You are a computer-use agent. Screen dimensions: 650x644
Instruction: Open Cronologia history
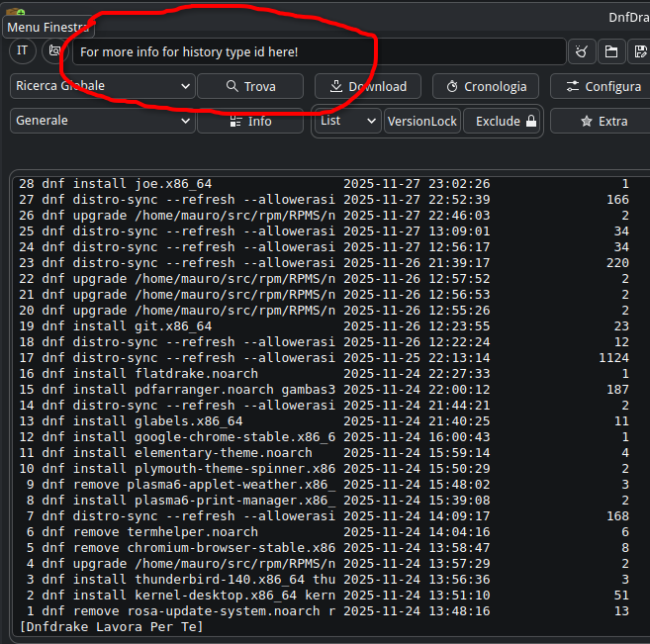click(x=486, y=86)
